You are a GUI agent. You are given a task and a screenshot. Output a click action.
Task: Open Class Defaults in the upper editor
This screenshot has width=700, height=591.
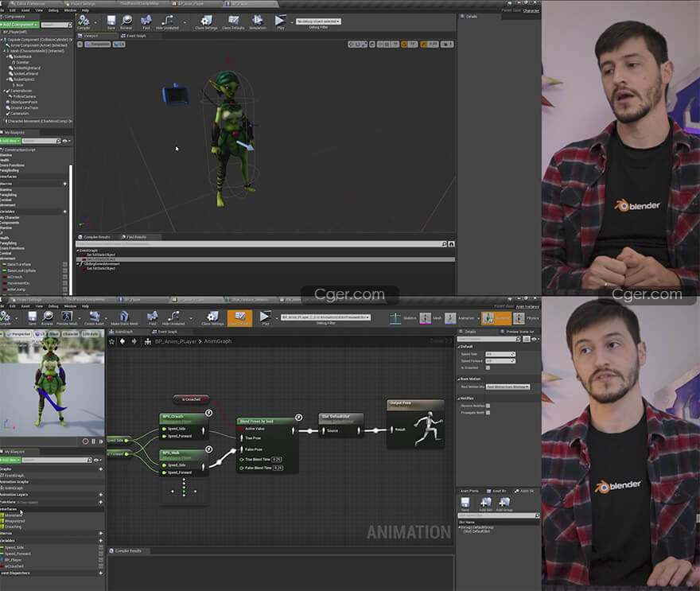tap(233, 21)
